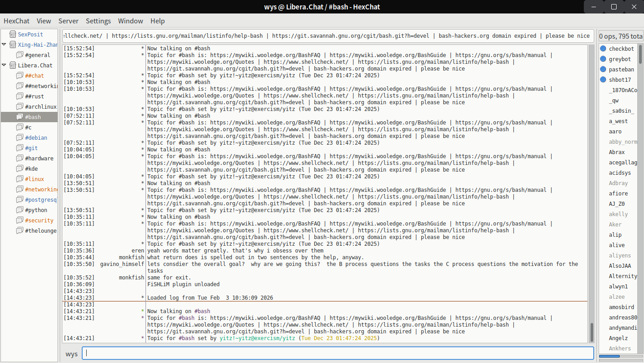Click the blue status dot beside pasteban
The height and width of the screenshot is (363, 644).
point(603,69)
